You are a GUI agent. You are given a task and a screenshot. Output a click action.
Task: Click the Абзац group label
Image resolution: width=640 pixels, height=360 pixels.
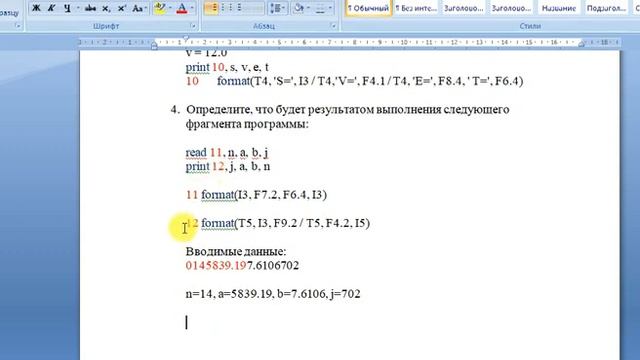point(263,26)
